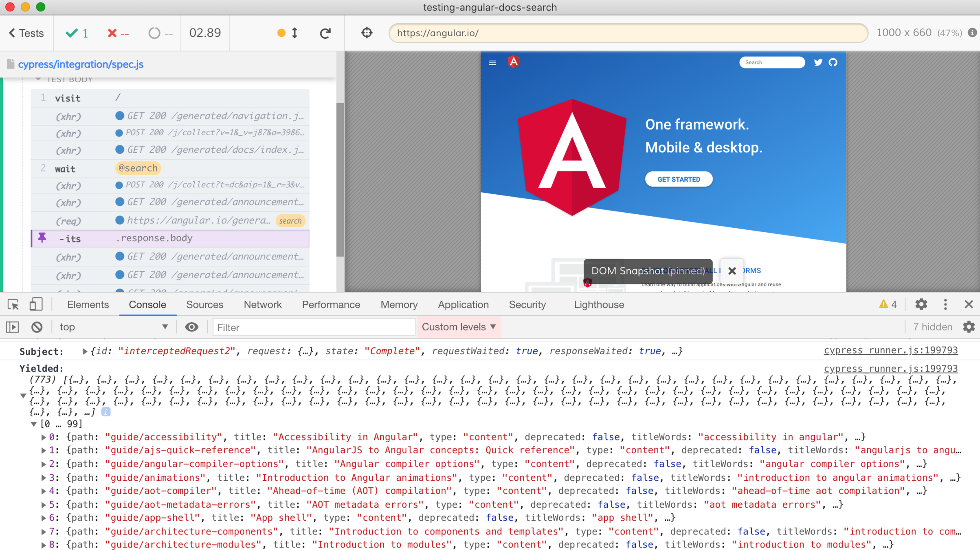Click the inspect element picker icon
This screenshot has width=980, height=550.
pyautogui.click(x=13, y=304)
